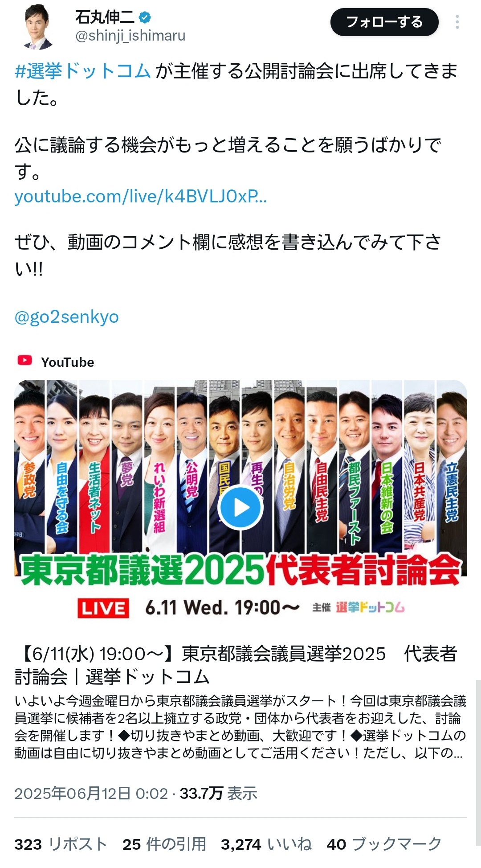This screenshot has width=481, height=868.
Task: Click the red YouTube logo icon
Action: (x=24, y=360)
